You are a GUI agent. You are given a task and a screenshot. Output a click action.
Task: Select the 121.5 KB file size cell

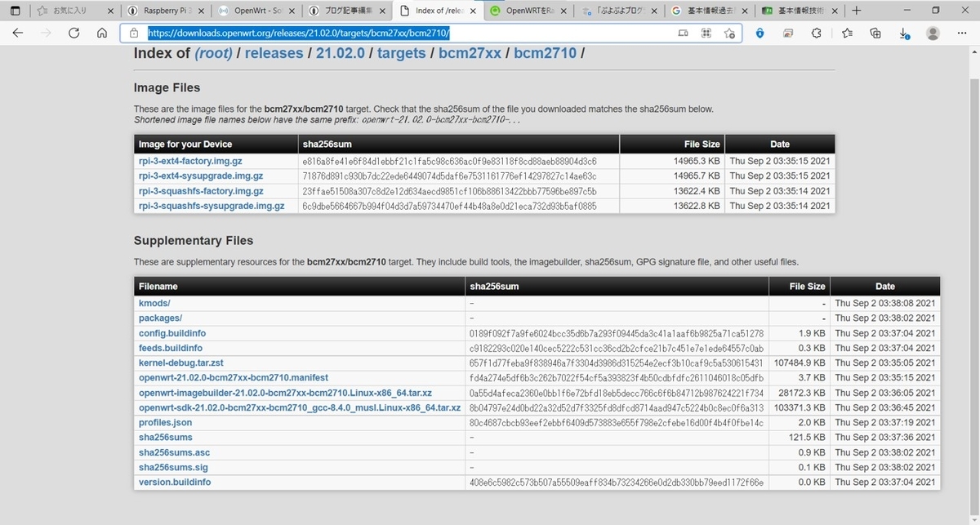pyautogui.click(x=799, y=438)
